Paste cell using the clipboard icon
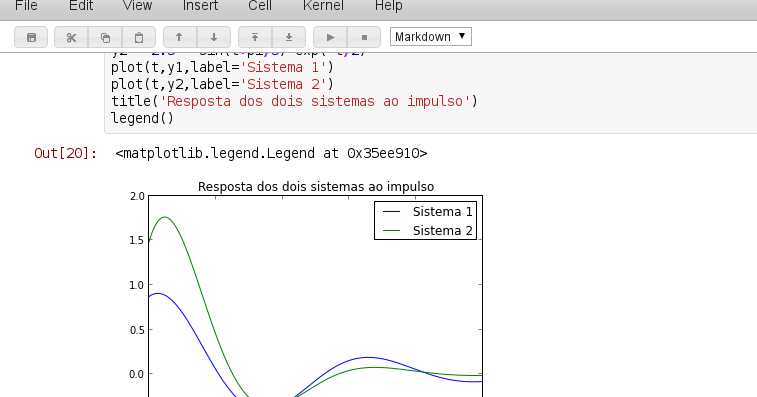The image size is (757, 397). [x=139, y=37]
